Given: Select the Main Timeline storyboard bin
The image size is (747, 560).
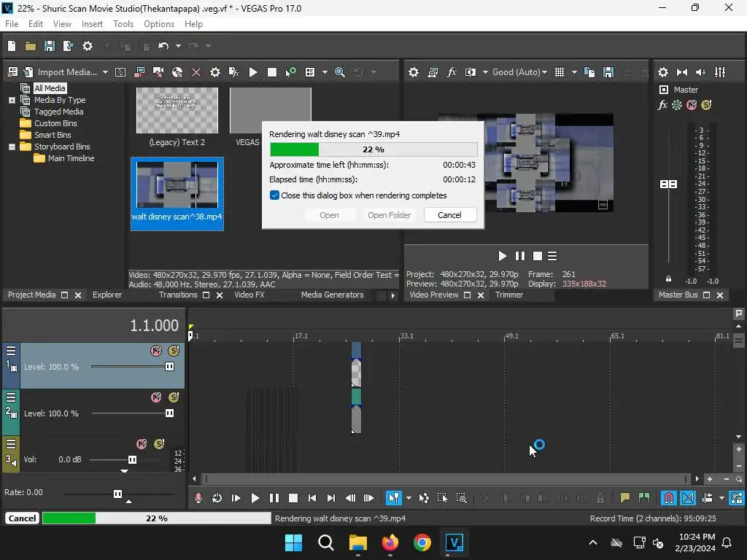Looking at the screenshot, I should 71,158.
